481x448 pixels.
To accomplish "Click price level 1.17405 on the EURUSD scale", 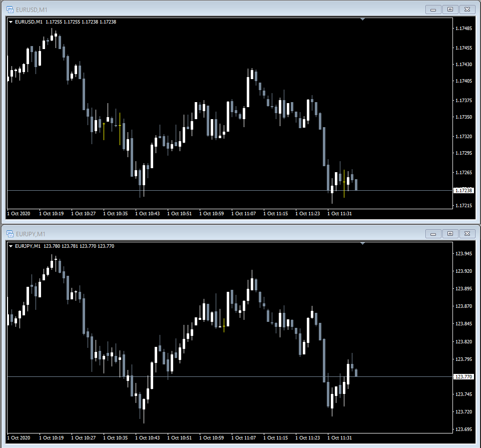I will [463, 81].
